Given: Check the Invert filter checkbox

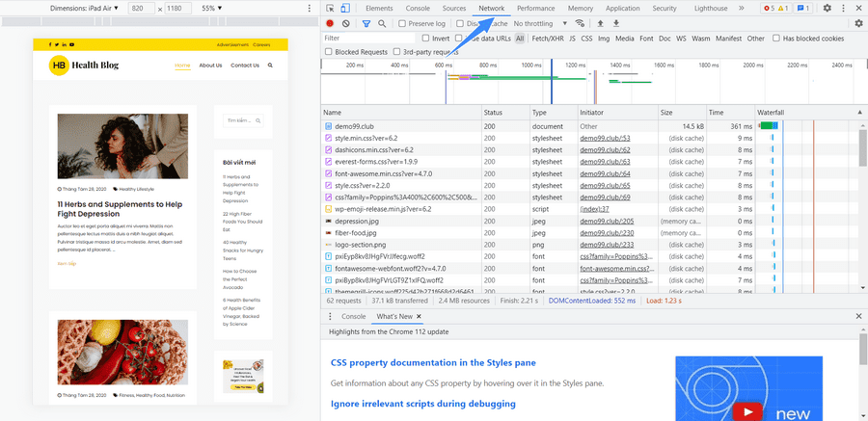Looking at the screenshot, I should 425,39.
